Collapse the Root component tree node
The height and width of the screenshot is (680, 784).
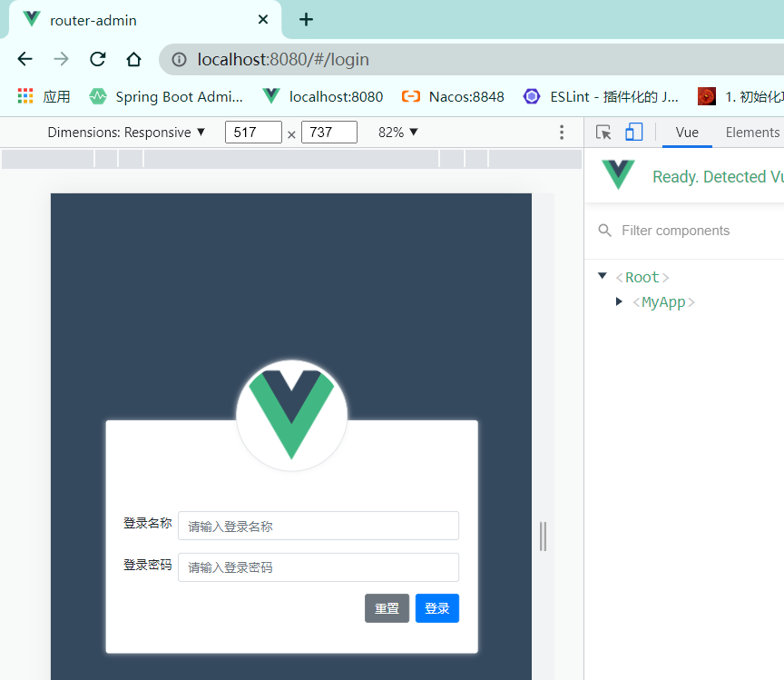(x=603, y=276)
